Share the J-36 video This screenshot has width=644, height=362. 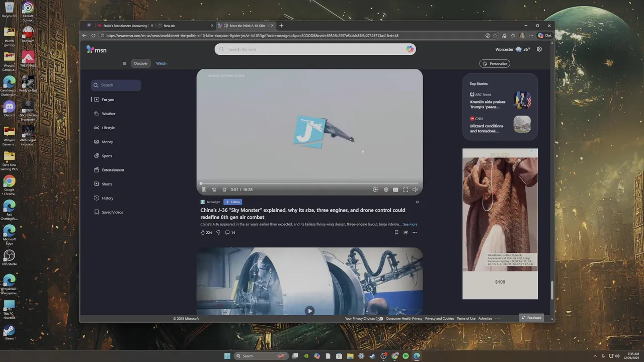(406, 232)
